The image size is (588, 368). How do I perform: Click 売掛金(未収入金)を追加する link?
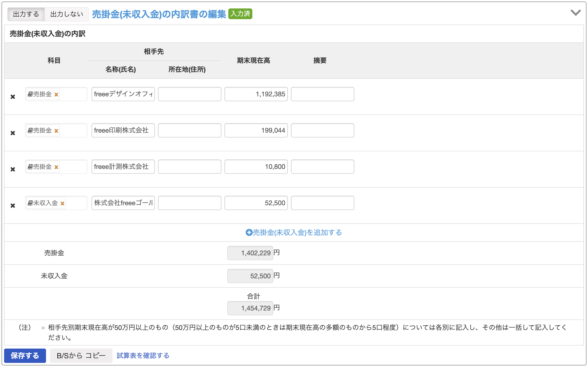pyautogui.click(x=297, y=233)
